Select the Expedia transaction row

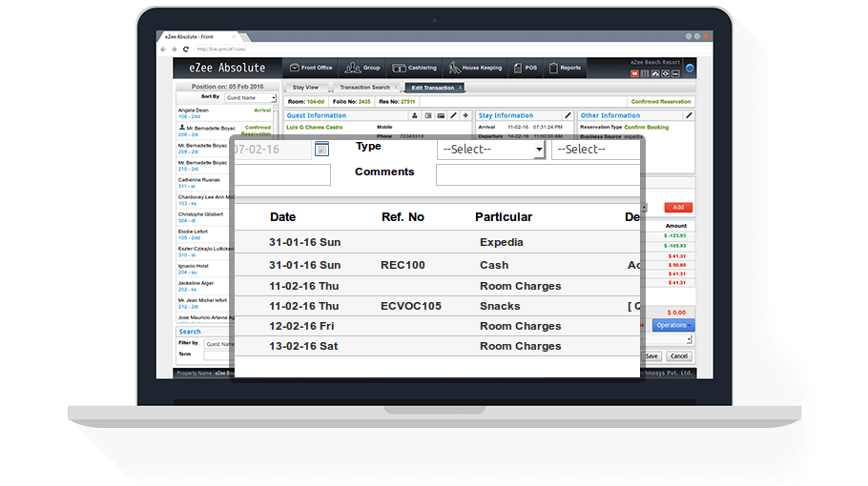point(437,242)
